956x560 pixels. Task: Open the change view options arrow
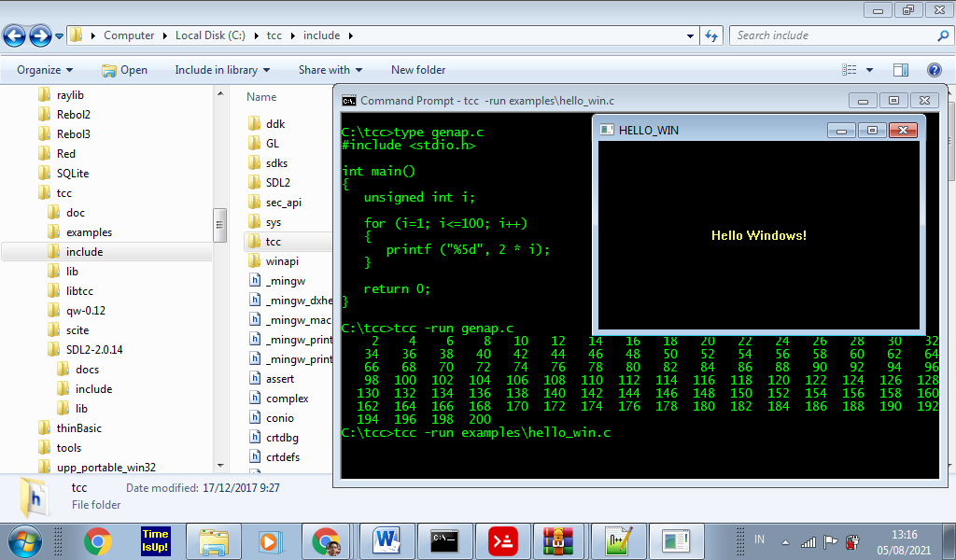pyautogui.click(x=870, y=70)
